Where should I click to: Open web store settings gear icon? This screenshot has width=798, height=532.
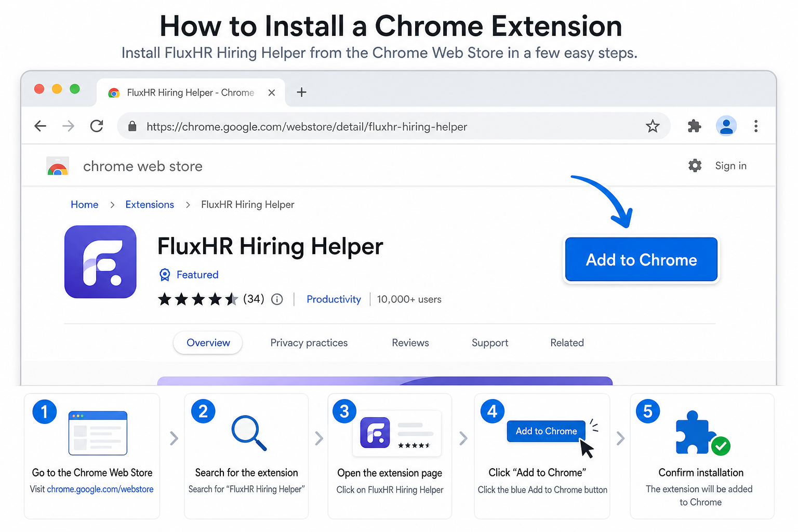click(x=695, y=166)
